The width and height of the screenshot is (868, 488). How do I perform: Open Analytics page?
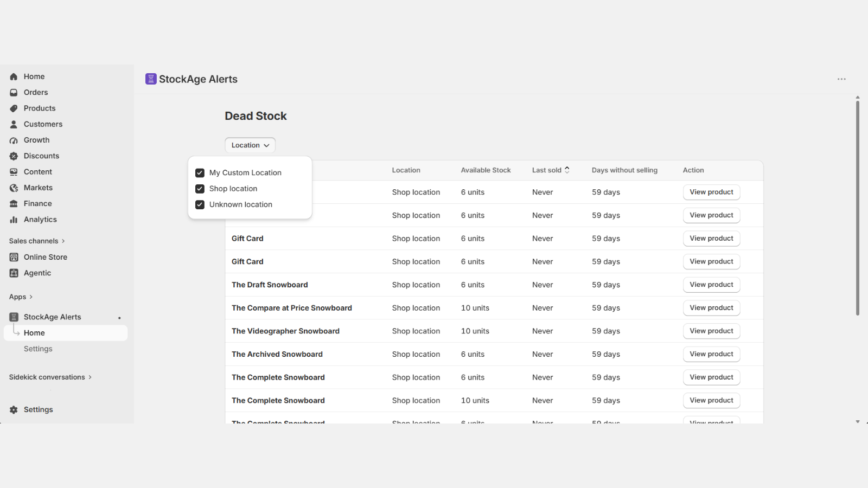click(x=40, y=220)
